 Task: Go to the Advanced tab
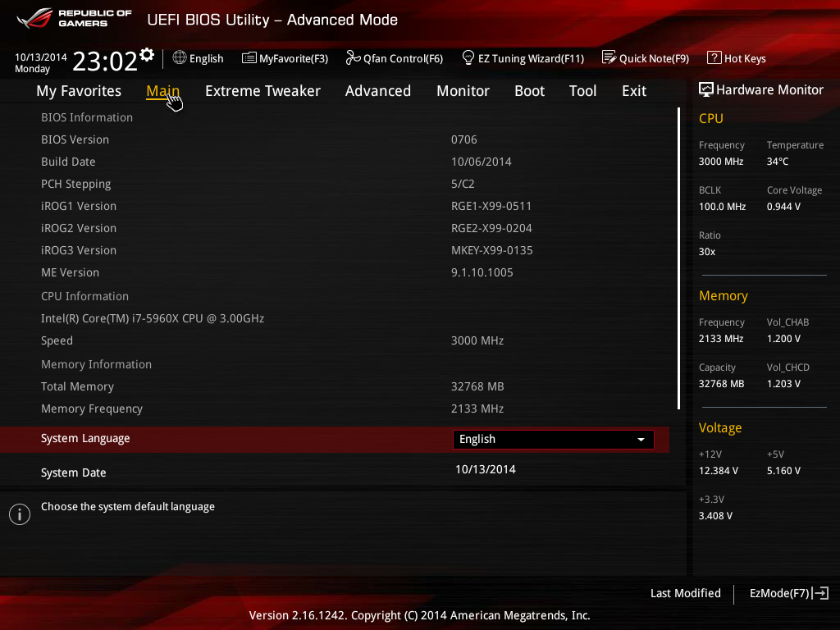pyautogui.click(x=378, y=91)
